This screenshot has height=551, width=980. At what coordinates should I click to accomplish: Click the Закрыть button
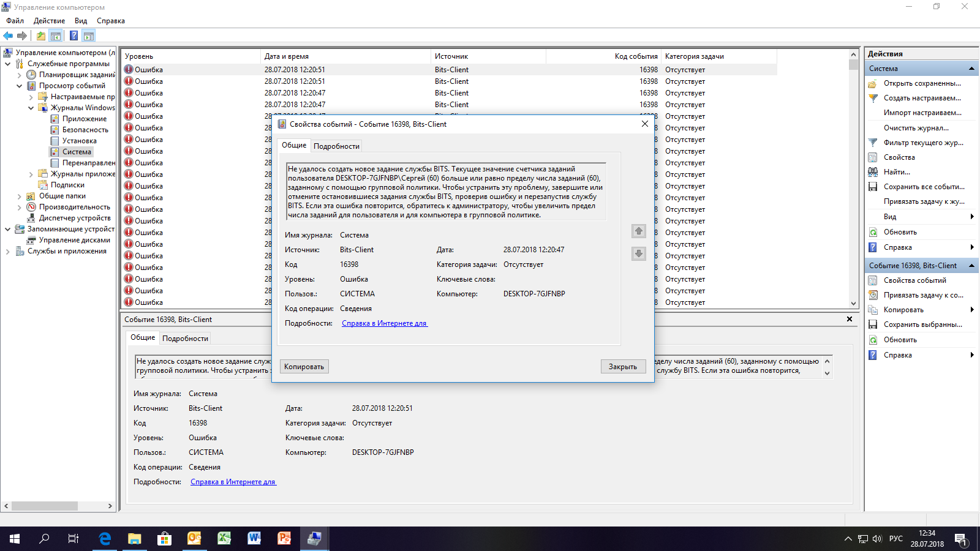tap(623, 367)
